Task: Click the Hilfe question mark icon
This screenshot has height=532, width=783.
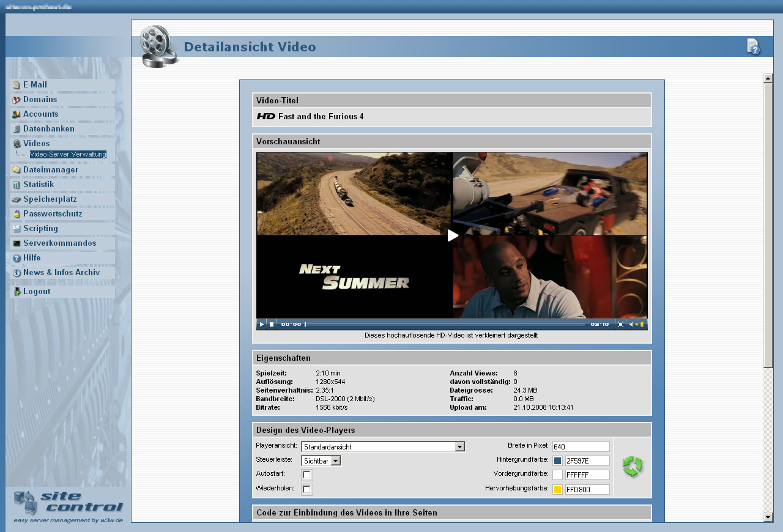Action: pyautogui.click(x=17, y=258)
